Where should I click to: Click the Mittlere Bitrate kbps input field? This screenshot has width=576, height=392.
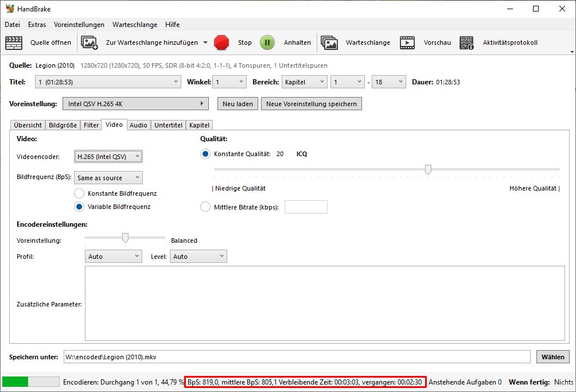tap(306, 207)
